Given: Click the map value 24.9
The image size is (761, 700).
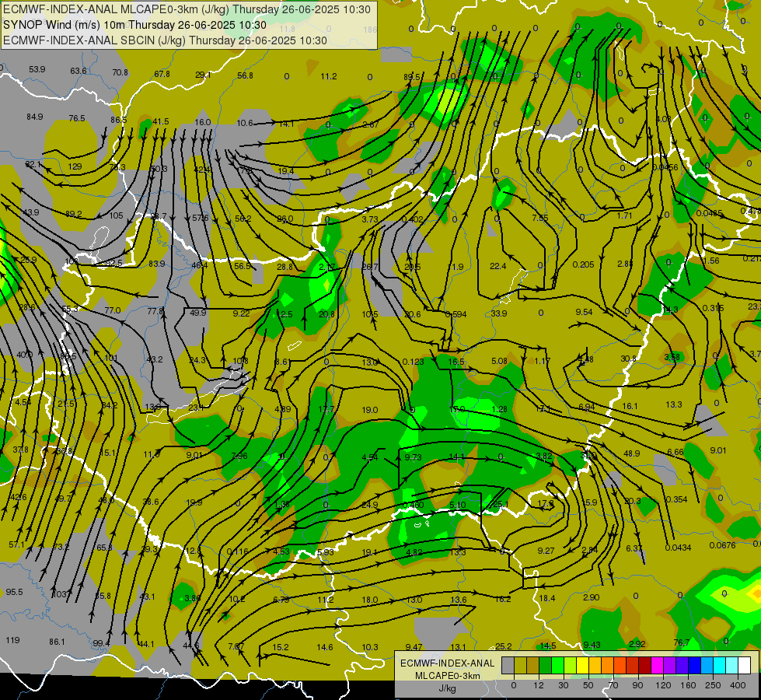Looking at the screenshot, I should [370, 506].
